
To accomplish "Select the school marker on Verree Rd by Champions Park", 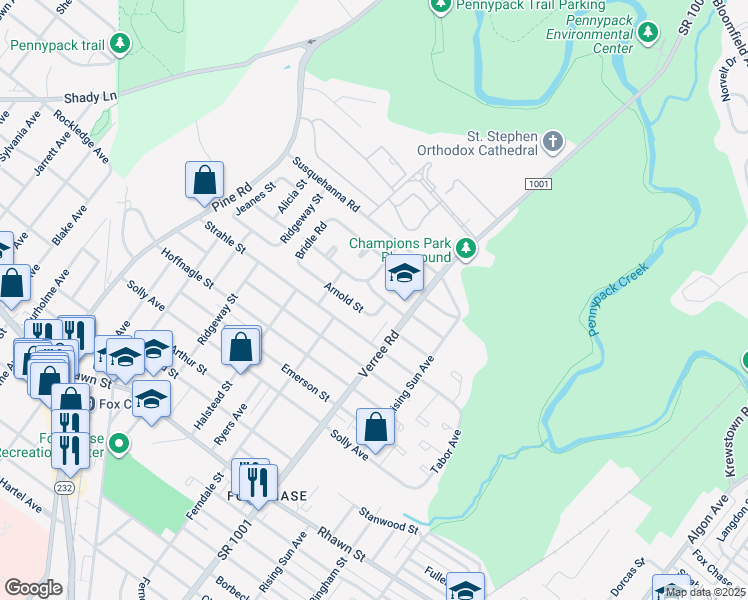I will click(404, 276).
